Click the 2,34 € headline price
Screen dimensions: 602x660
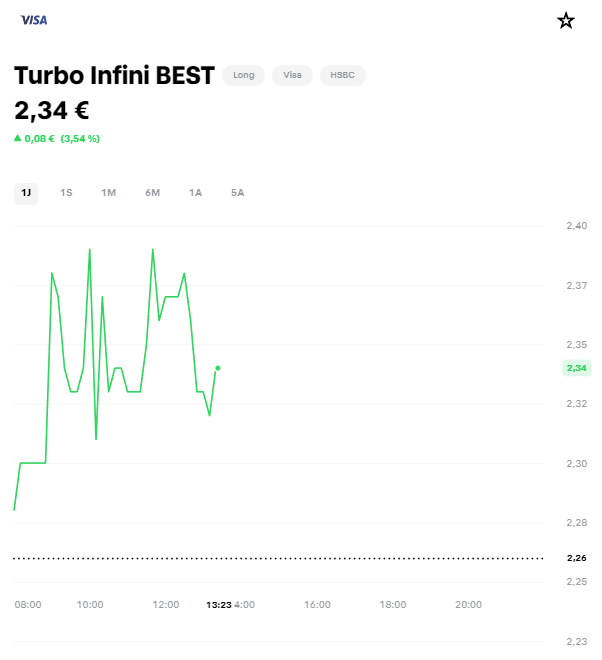52,110
